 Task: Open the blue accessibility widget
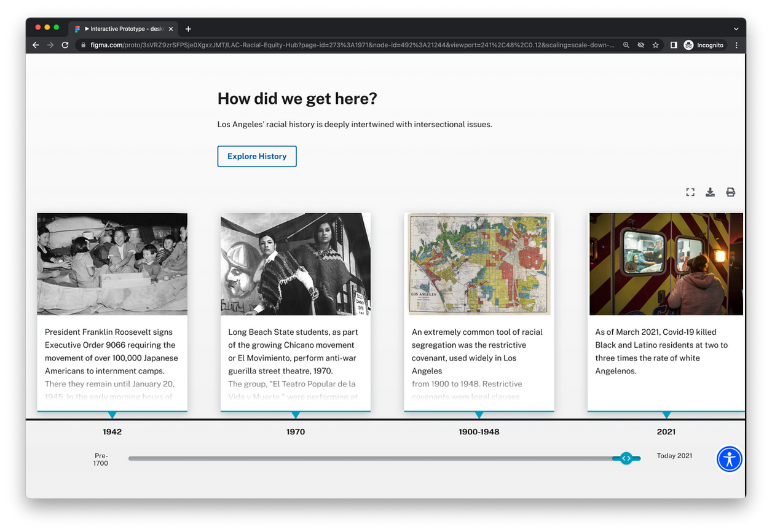[x=730, y=459]
